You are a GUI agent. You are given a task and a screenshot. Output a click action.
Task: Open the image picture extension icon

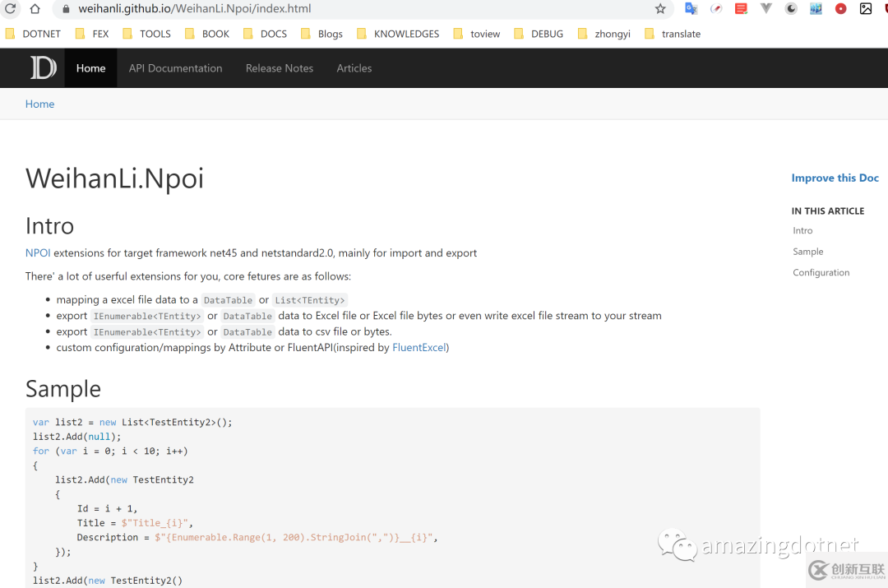tap(866, 9)
